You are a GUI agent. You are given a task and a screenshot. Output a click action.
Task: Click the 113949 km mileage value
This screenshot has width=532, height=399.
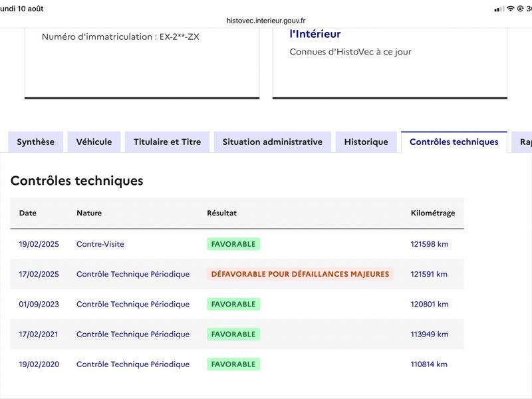(430, 334)
